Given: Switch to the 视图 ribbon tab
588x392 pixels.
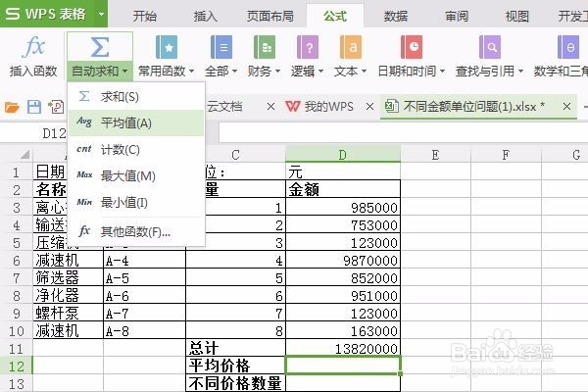Looking at the screenshot, I should (517, 16).
